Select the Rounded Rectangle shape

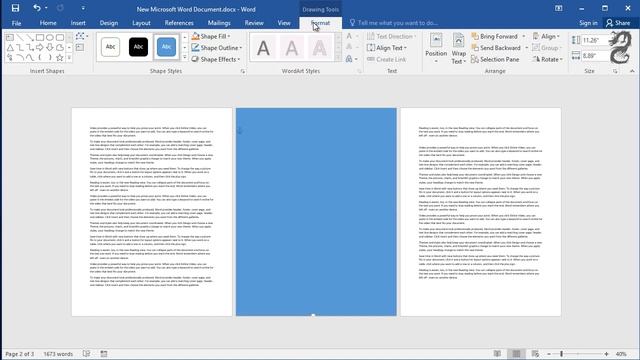60,38
